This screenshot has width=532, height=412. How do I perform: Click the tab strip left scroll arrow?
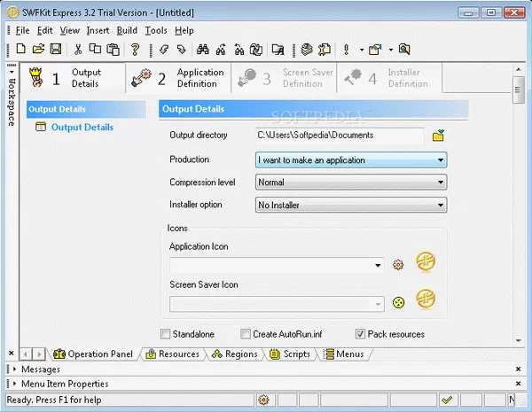[26, 354]
